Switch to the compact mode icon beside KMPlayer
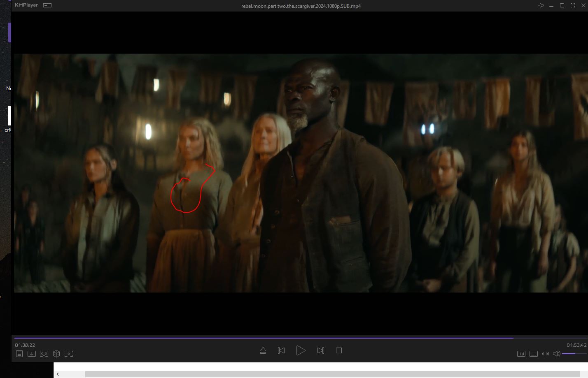The height and width of the screenshot is (378, 588). pos(47,5)
